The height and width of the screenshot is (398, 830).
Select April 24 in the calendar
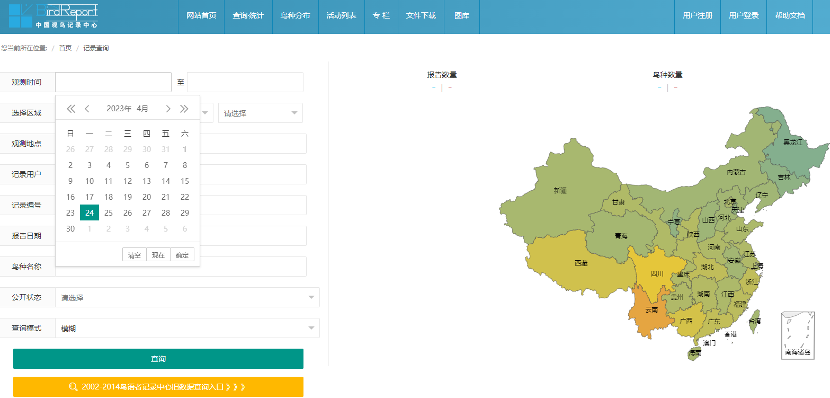(x=89, y=213)
